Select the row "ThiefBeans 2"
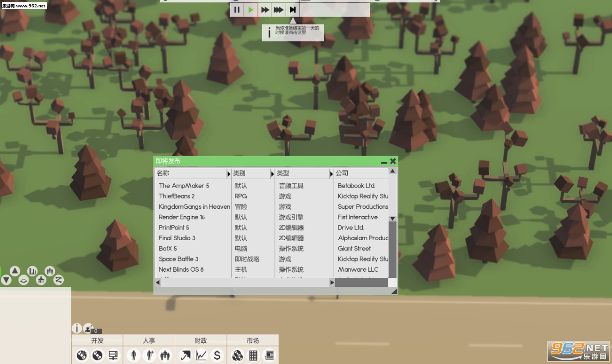 click(272, 196)
